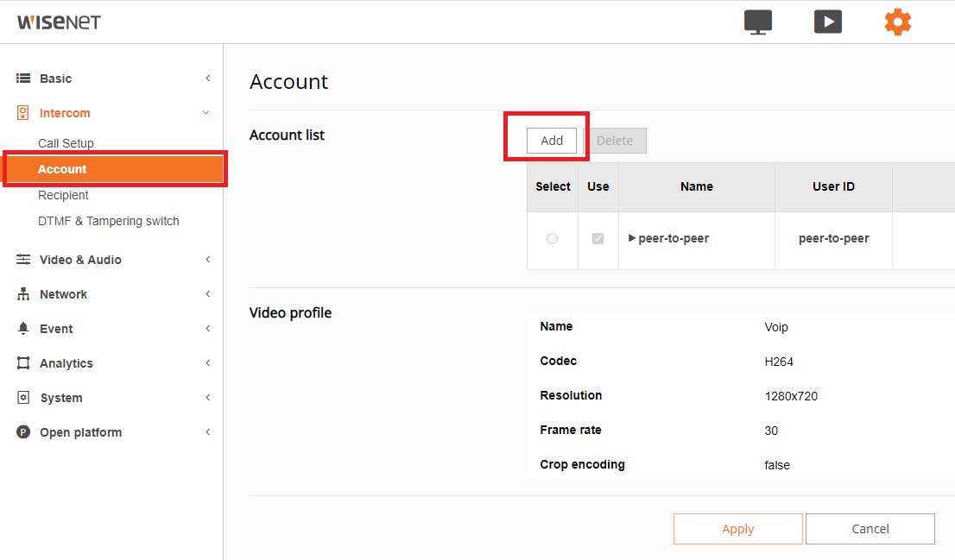Select the peer-to-peer account radio button
This screenshot has width=955, height=560.
[552, 238]
